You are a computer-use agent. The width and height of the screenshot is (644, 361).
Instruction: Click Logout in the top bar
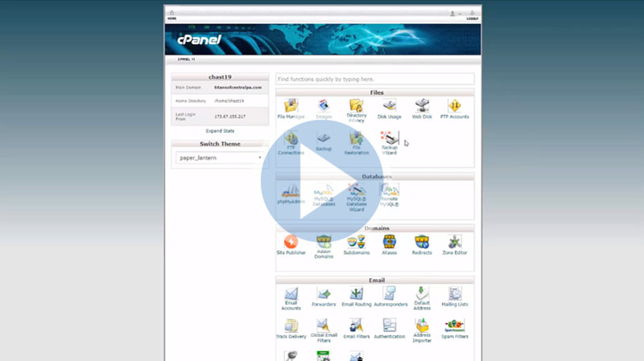(x=473, y=18)
